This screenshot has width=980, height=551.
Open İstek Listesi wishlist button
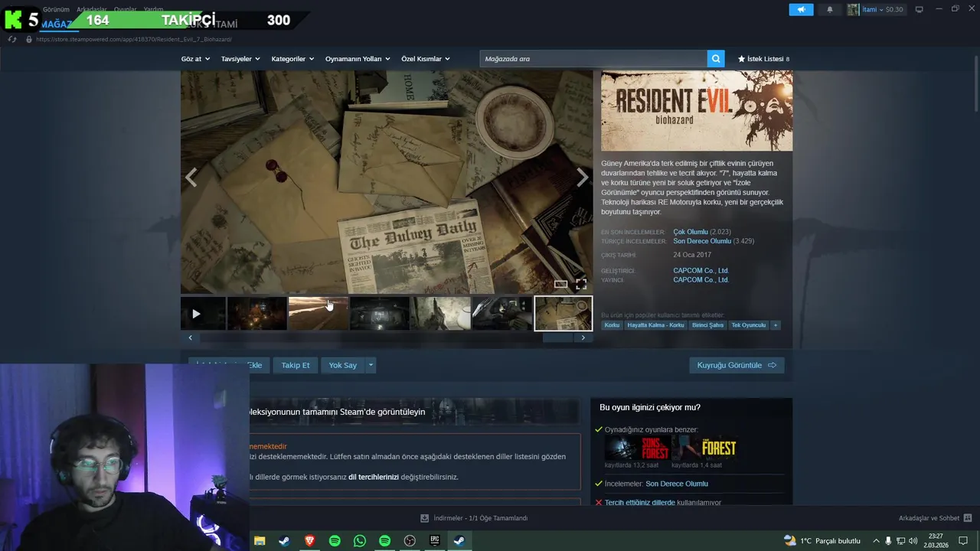click(x=763, y=59)
